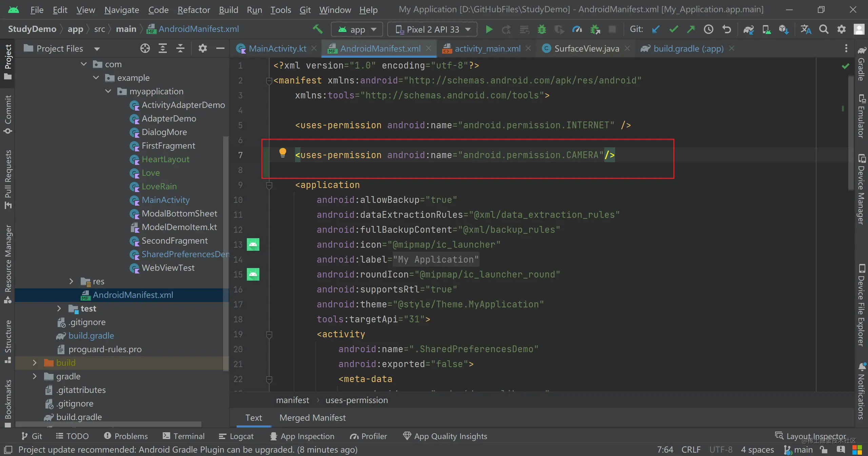Select AndroidManifest.xml in project tree
Screen dimensions: 868x456
click(x=122, y=295)
